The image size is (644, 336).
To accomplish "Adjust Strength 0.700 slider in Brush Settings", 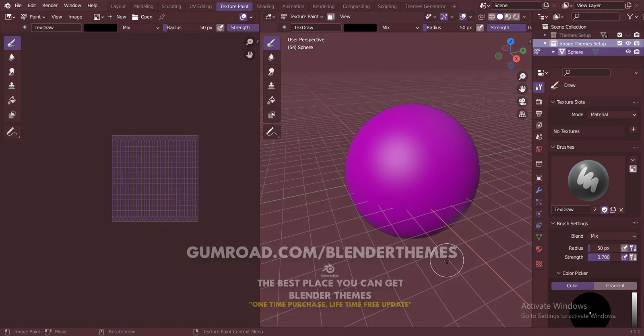I will coord(603,257).
